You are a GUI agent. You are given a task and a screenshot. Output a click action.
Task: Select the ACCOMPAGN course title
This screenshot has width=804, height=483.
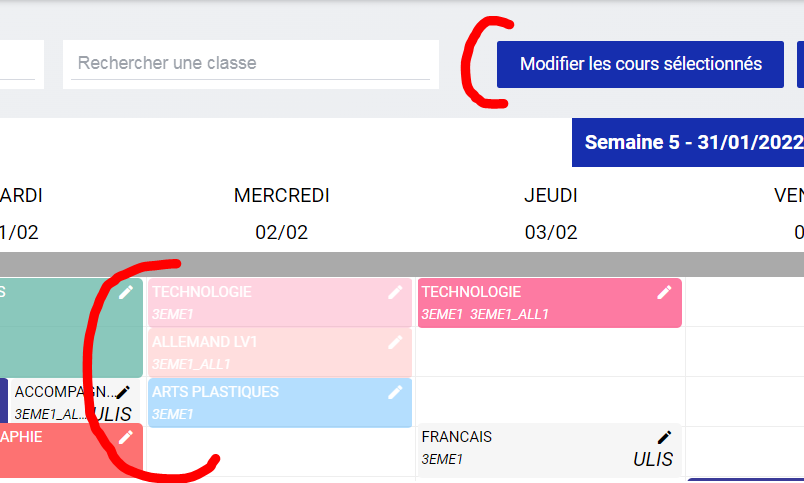[x=62, y=392]
